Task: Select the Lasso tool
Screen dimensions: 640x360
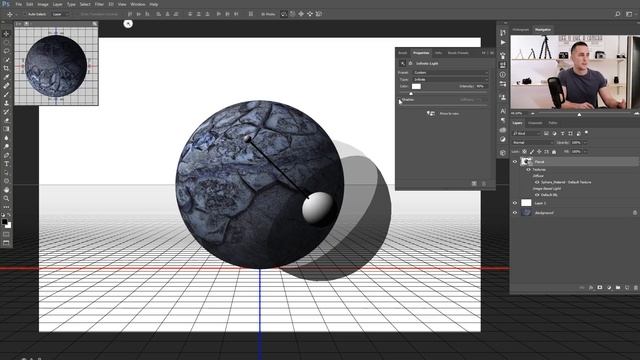Action: click(x=6, y=51)
